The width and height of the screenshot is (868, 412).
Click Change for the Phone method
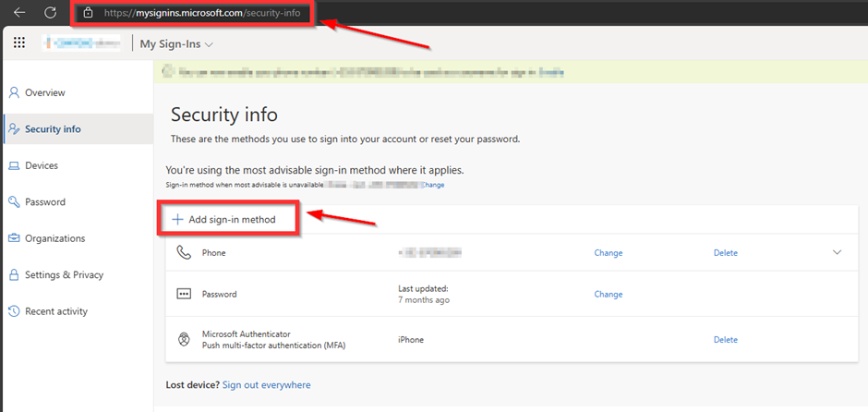tap(609, 252)
